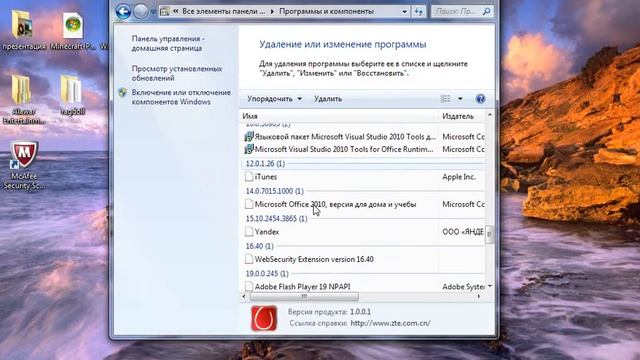The width and height of the screenshot is (640, 360).
Task: Click the vertical scrollbar thumb
Action: coord(489,235)
